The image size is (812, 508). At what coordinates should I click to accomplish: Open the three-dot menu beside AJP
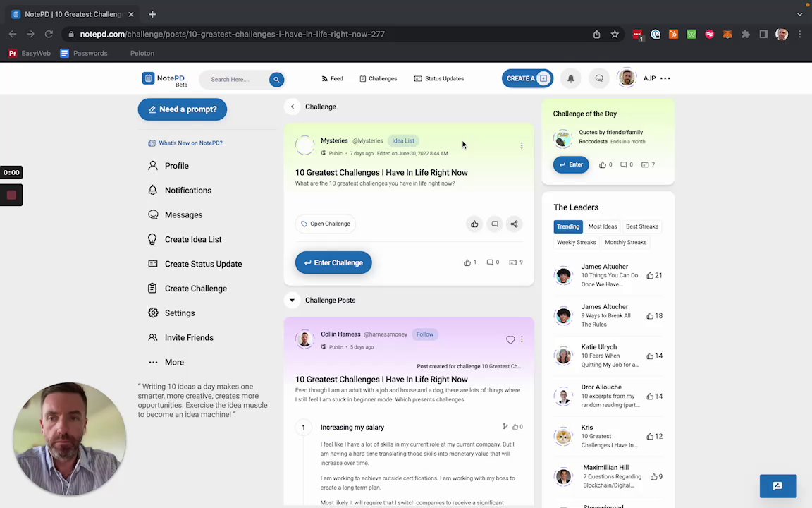665,78
